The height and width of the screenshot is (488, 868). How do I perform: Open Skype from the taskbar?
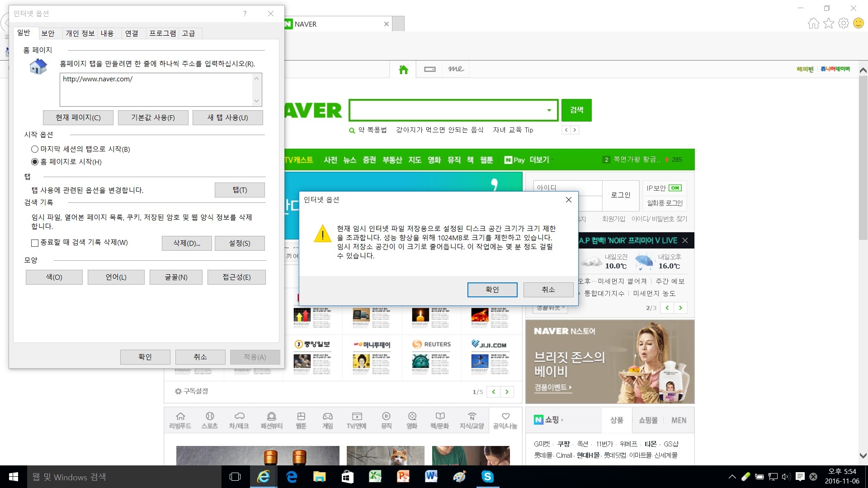click(487, 477)
